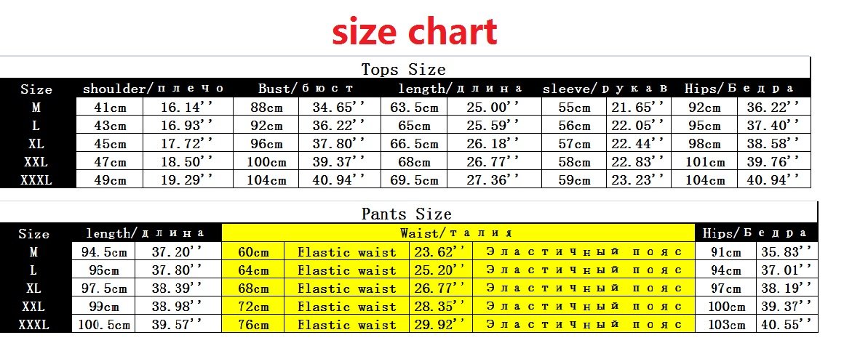Click the sleeve column header
Screen dimensions: 868x343
[605, 89]
